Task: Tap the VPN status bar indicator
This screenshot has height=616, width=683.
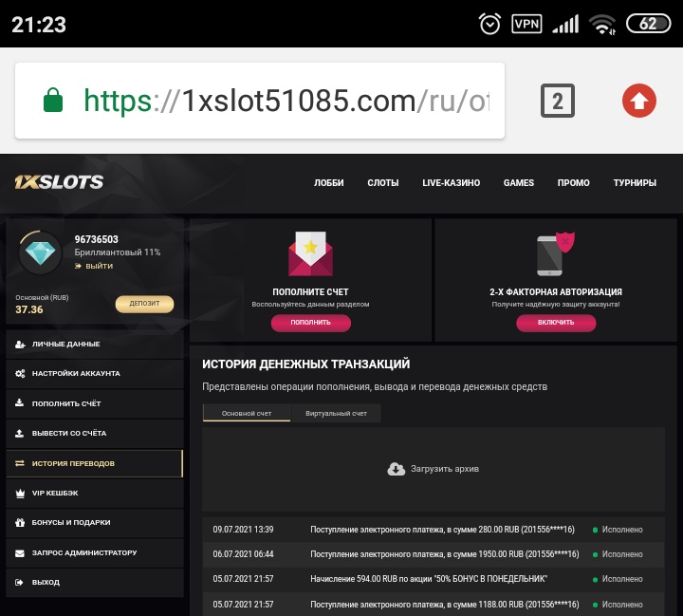Action: [526, 24]
